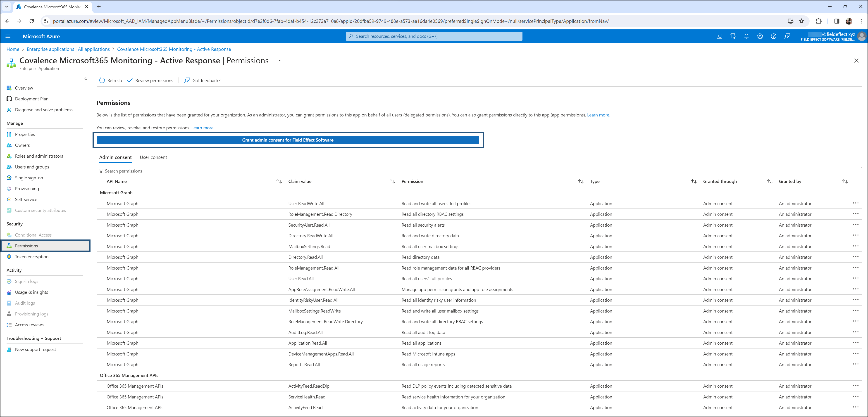Bookmark this page with star icon
868x417 pixels.
(x=801, y=21)
